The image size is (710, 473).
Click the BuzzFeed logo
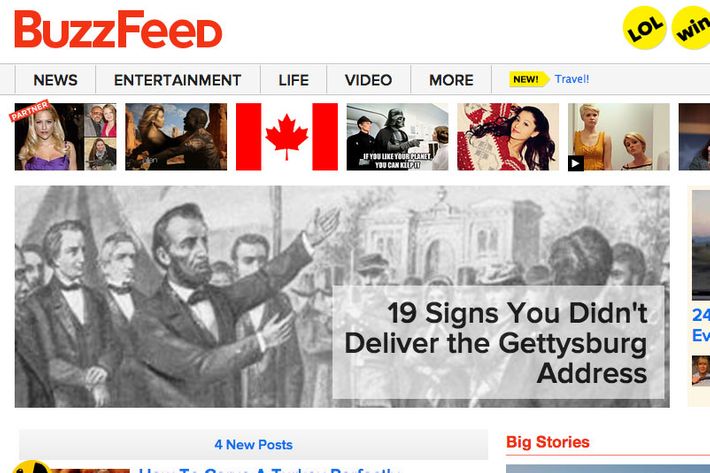[118, 29]
